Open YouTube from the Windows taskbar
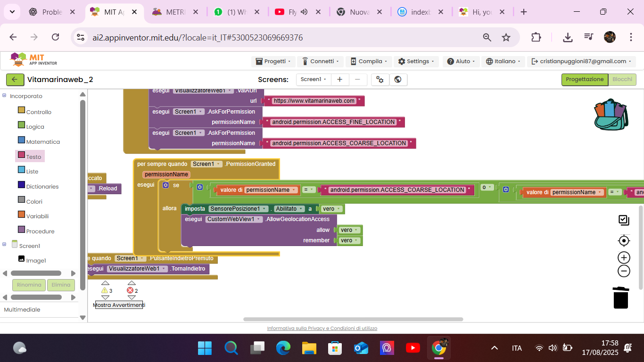 click(x=413, y=348)
